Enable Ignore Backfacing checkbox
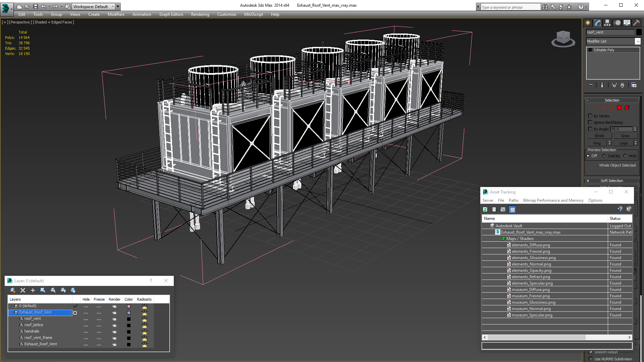This screenshot has height=362, width=644. pyautogui.click(x=590, y=122)
